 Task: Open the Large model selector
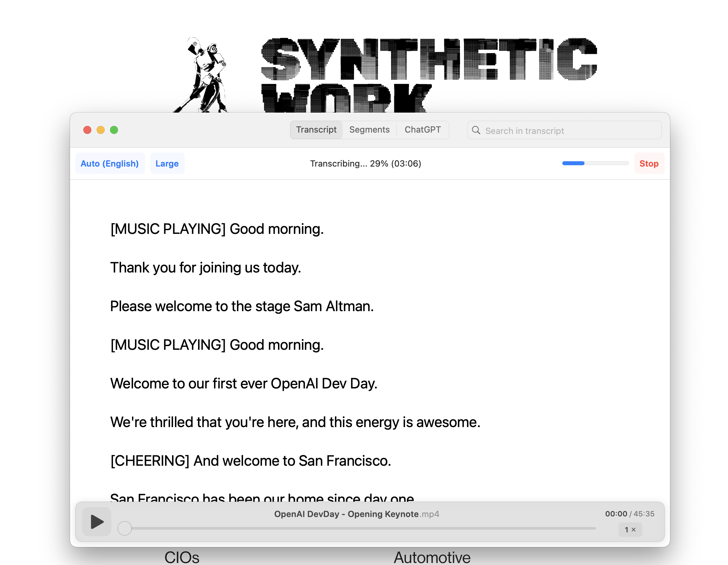[x=167, y=164]
